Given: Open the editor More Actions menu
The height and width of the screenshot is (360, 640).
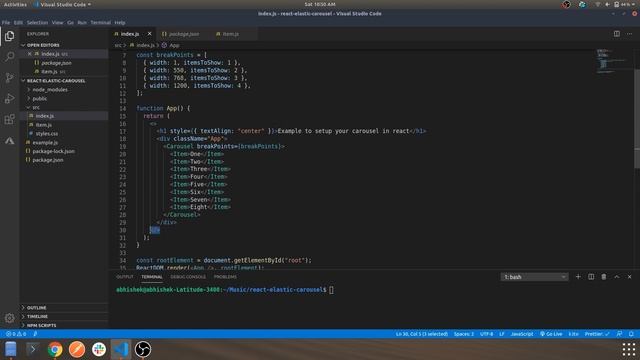Looking at the screenshot, I should (629, 34).
